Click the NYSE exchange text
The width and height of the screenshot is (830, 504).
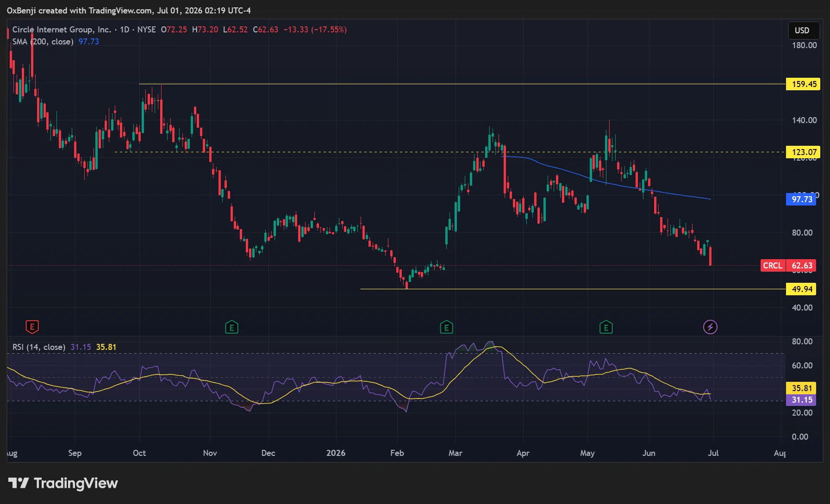[x=146, y=30]
